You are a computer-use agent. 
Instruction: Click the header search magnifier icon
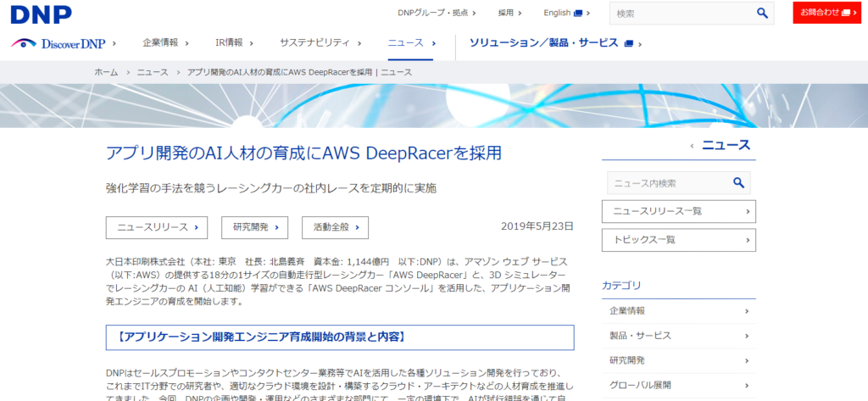pyautogui.click(x=762, y=14)
